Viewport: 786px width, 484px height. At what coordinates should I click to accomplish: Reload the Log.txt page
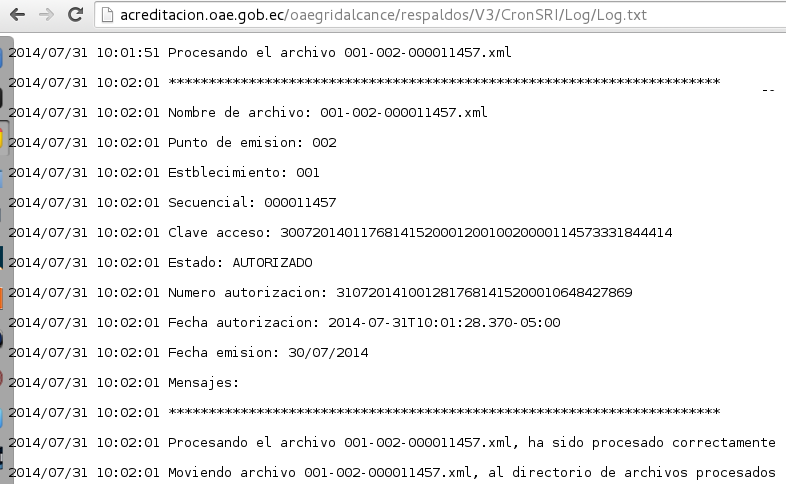[x=75, y=15]
